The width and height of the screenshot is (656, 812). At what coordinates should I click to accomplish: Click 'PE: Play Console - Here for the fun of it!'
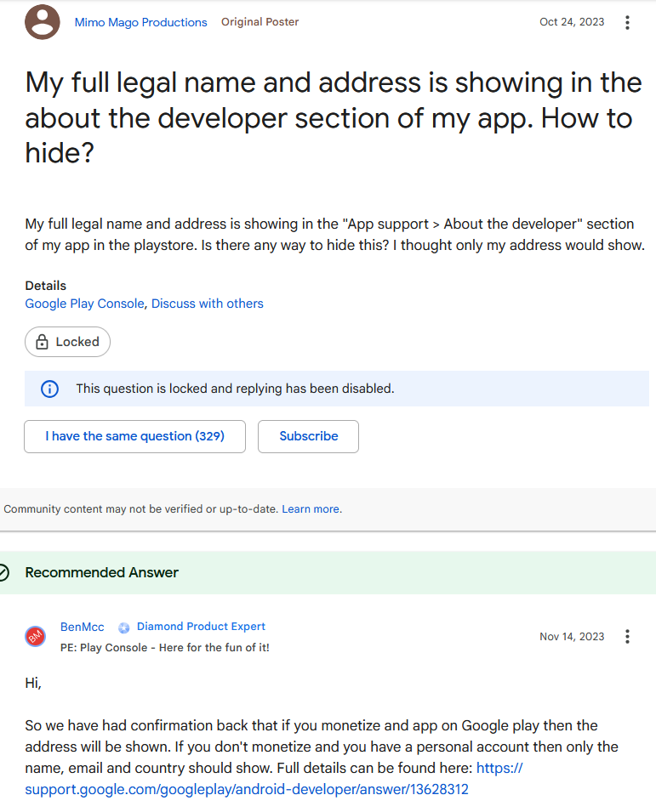tap(165, 647)
